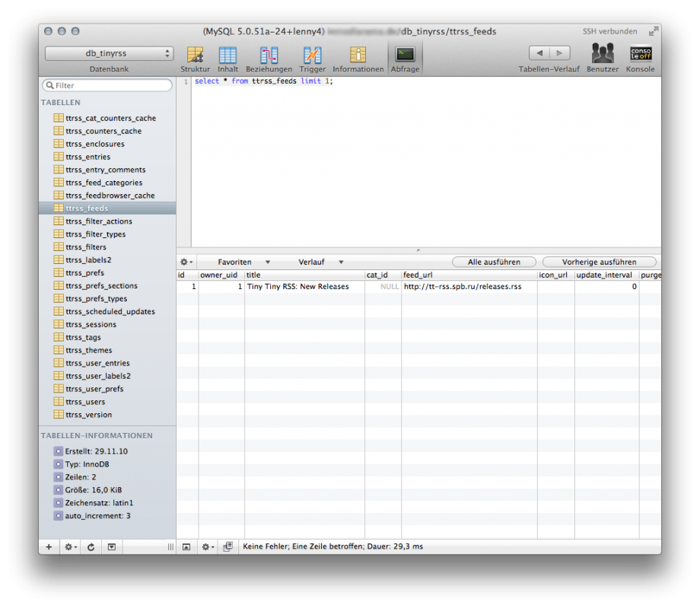
Task: Select the highlighted ttrss_feeds table
Action: point(107,208)
